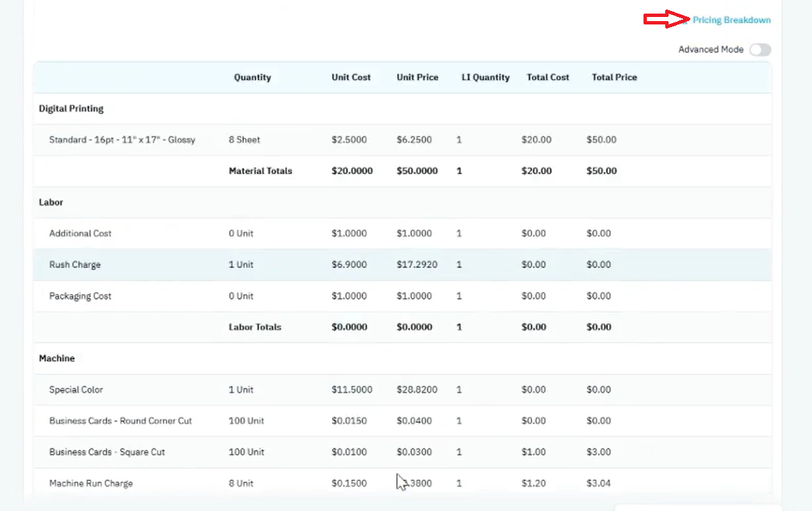Click the Rush Charge unit price $17.2920
The width and height of the screenshot is (812, 511).
pos(417,264)
